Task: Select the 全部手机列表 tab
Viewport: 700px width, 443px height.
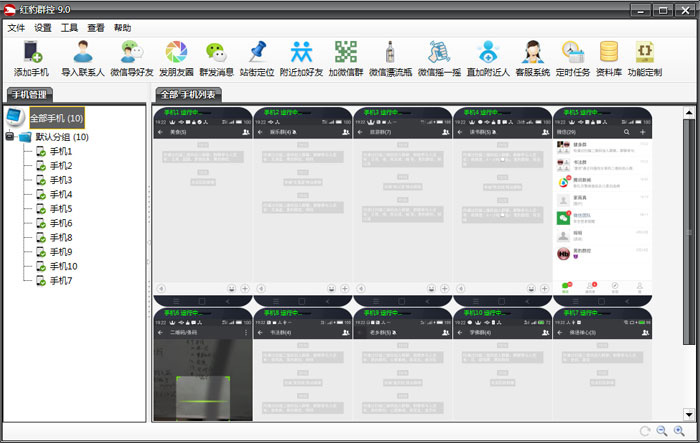Action: pos(188,95)
